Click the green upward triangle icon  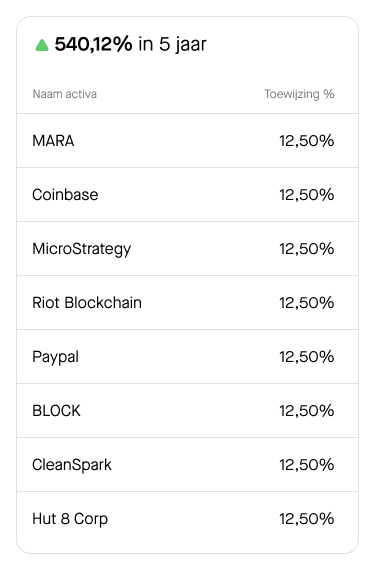point(42,45)
